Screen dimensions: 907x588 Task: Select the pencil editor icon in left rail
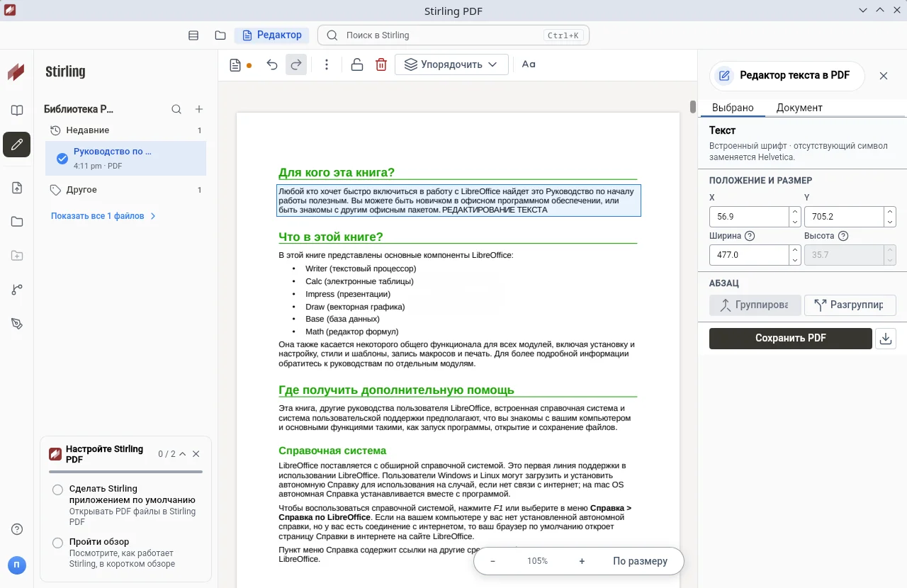(x=17, y=145)
